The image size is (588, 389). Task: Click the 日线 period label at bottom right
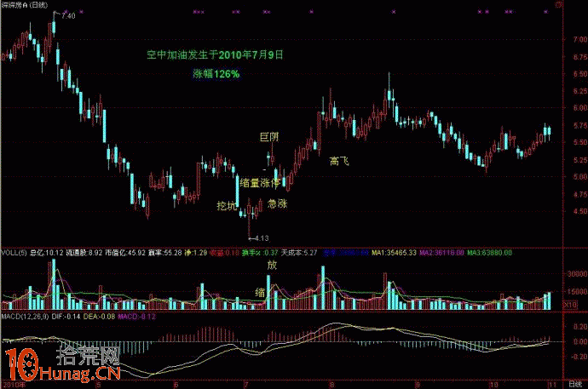tap(574, 385)
